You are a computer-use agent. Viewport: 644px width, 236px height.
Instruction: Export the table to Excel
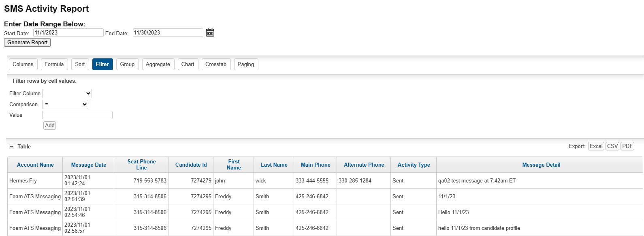coord(596,146)
